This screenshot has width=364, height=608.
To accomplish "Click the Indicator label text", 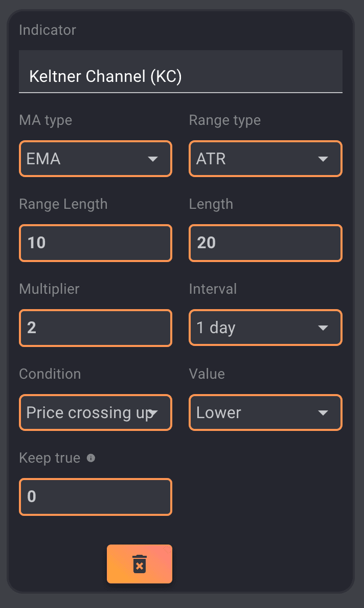I will (x=48, y=30).
